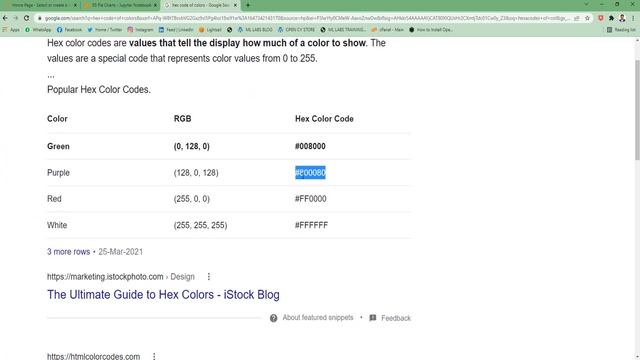
Task: Open the ML LABS BLOG bookmark
Action: (255, 30)
